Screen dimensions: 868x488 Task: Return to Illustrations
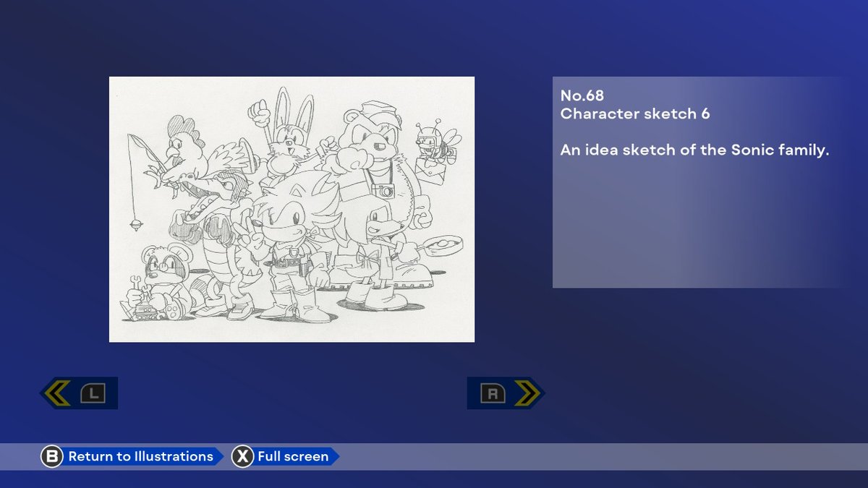click(140, 457)
